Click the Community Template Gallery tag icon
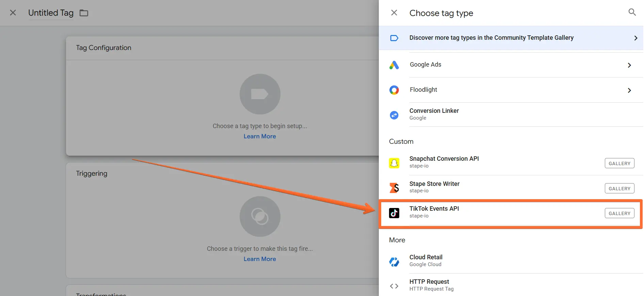Viewport: 644px width, 296px height. pyautogui.click(x=394, y=38)
